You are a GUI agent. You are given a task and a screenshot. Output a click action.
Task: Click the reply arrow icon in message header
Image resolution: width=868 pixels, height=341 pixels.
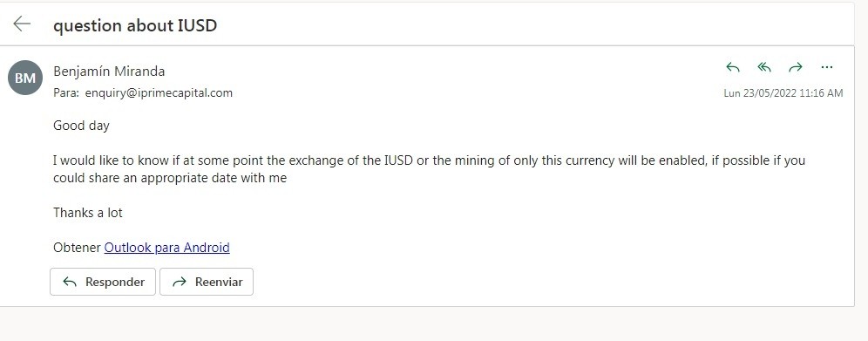click(x=732, y=67)
